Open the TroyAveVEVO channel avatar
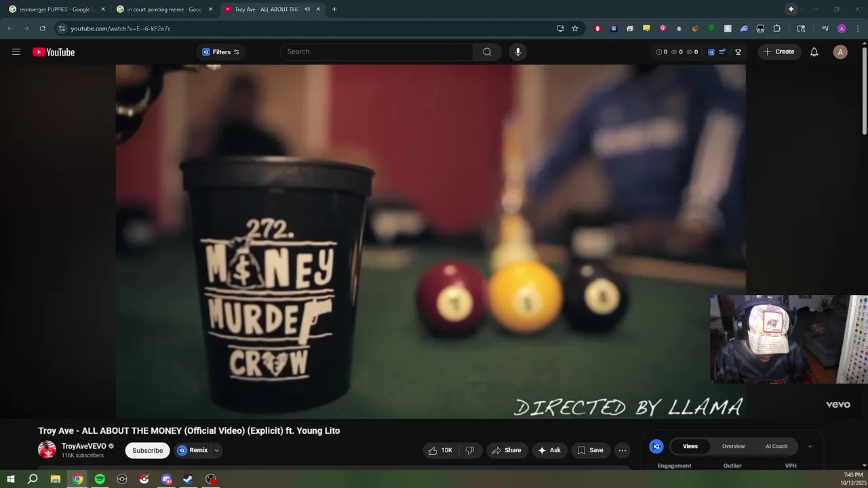The height and width of the screenshot is (488, 868). tap(47, 449)
